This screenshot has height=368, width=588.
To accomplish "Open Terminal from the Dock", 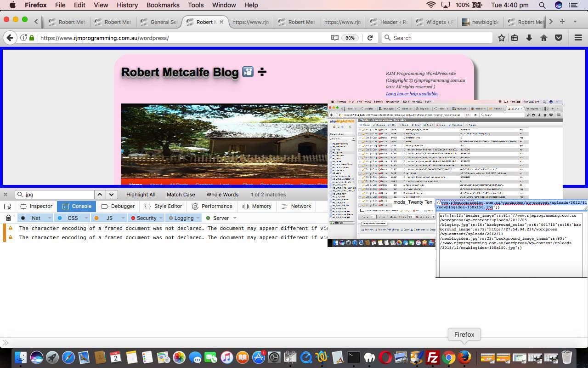I will point(353,357).
